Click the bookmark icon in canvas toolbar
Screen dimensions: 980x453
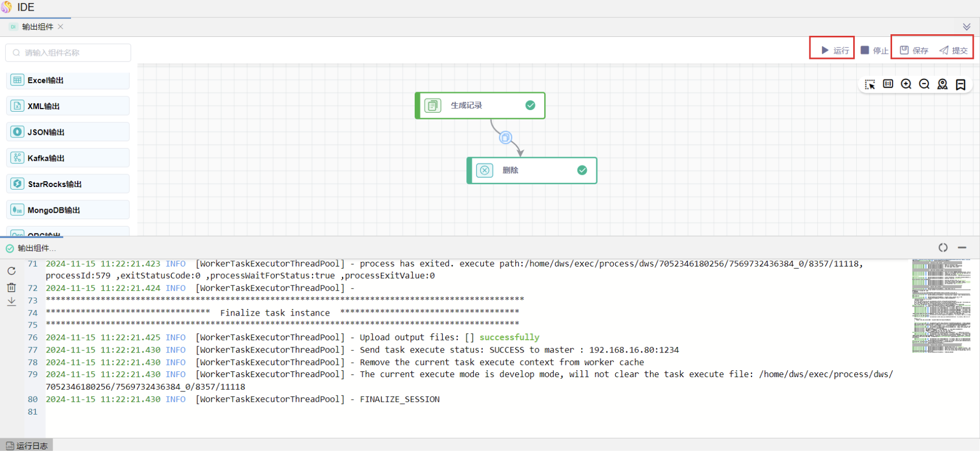click(x=961, y=84)
